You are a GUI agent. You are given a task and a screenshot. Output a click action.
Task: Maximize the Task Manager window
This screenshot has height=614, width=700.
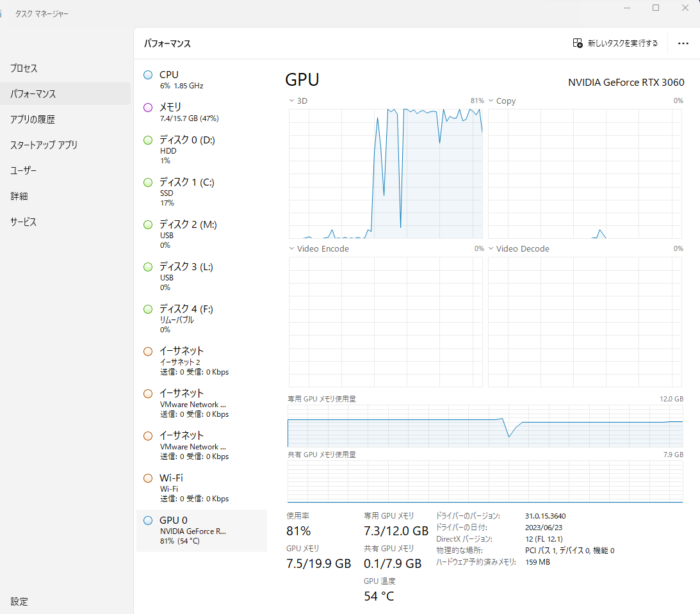[656, 8]
